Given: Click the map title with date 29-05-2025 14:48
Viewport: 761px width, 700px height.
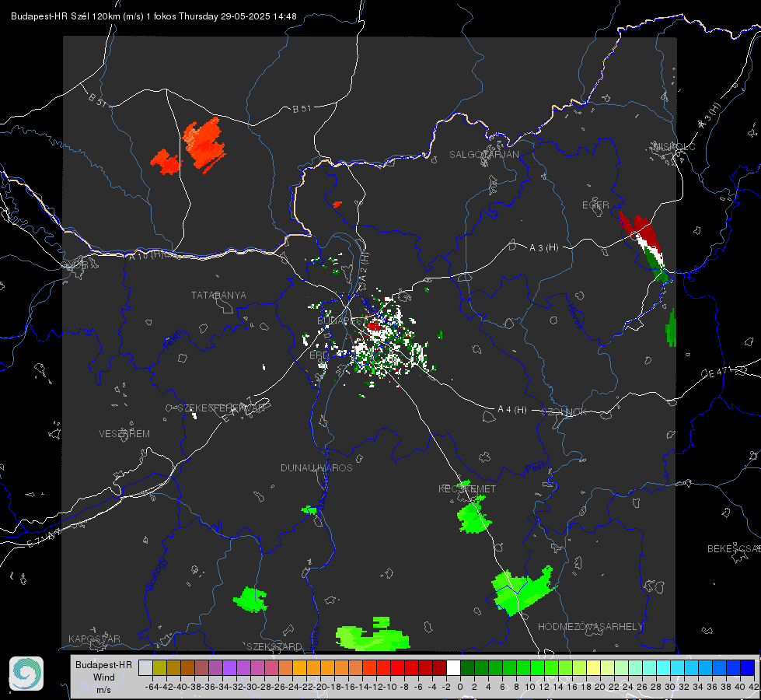Looking at the screenshot, I should click(x=153, y=16).
